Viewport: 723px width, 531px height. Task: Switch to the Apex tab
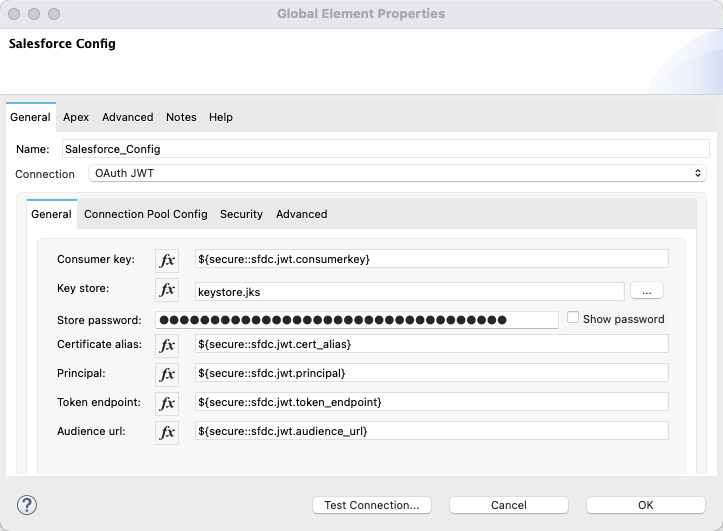pyautogui.click(x=76, y=117)
